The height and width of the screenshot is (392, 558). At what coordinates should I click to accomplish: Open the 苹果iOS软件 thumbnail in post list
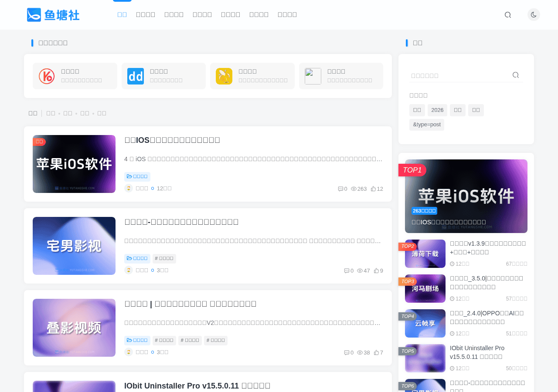click(74, 164)
